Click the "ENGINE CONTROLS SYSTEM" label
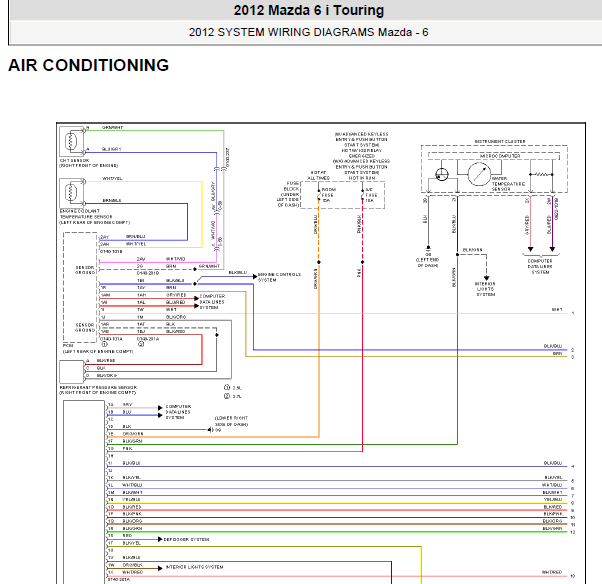The image size is (602, 584). click(279, 277)
